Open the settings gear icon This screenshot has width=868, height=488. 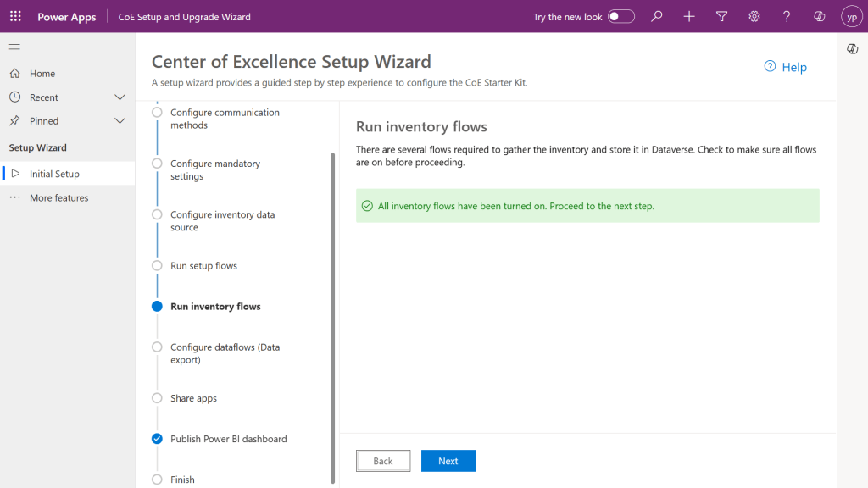pyautogui.click(x=754, y=17)
